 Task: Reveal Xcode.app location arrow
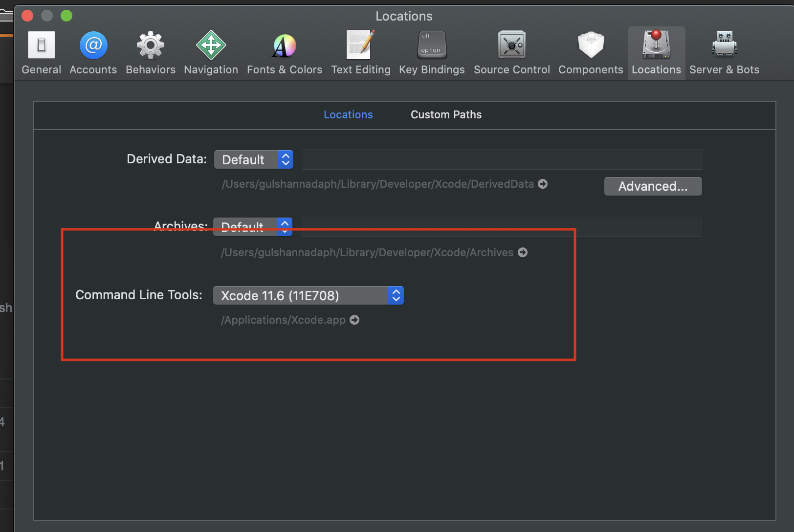[354, 320]
